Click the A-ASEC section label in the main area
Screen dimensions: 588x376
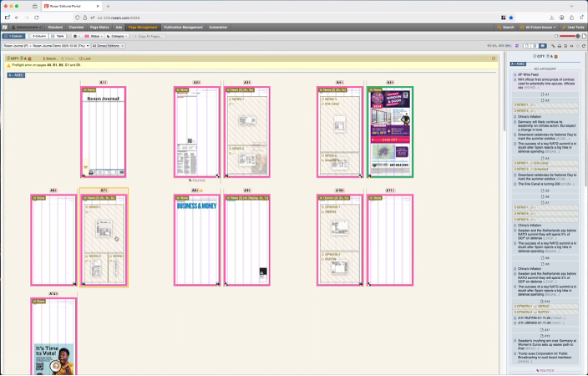point(16,75)
